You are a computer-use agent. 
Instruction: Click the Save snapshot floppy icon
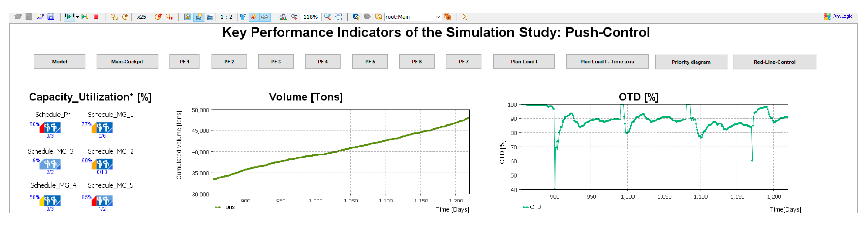(51, 17)
